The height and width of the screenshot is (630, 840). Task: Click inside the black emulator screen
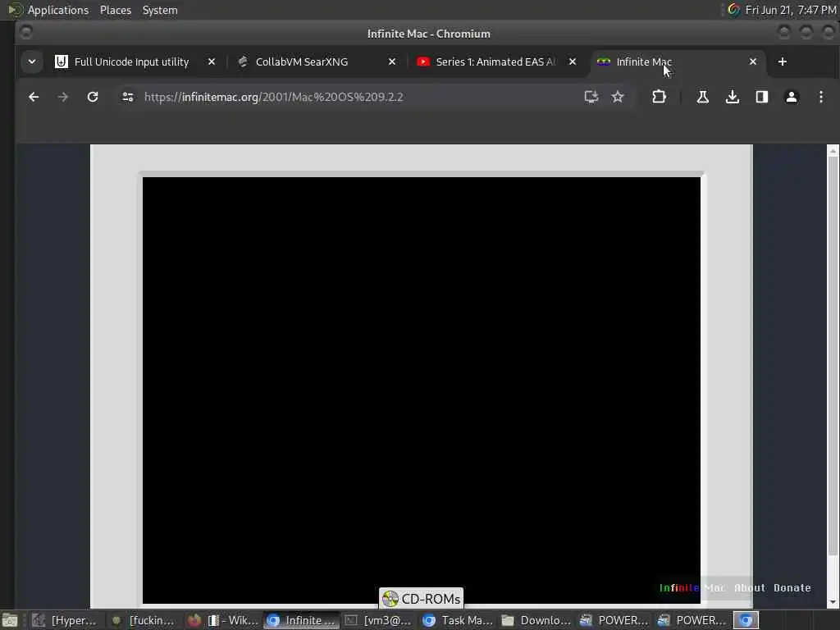[421, 390]
